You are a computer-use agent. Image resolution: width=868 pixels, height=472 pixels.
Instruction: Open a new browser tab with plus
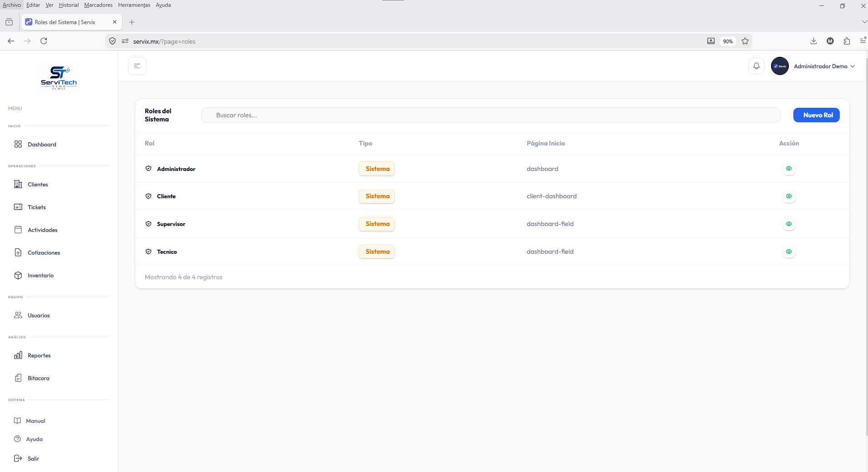coord(132,22)
